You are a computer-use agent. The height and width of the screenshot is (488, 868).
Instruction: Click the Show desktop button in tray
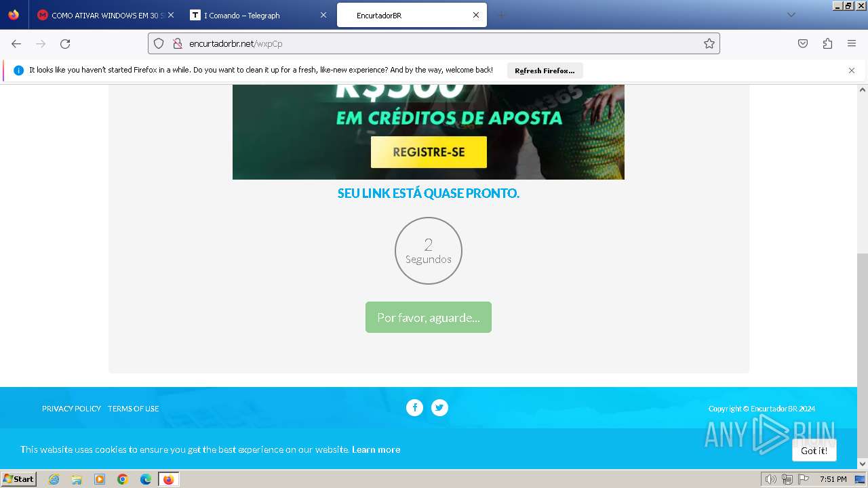[860, 479]
